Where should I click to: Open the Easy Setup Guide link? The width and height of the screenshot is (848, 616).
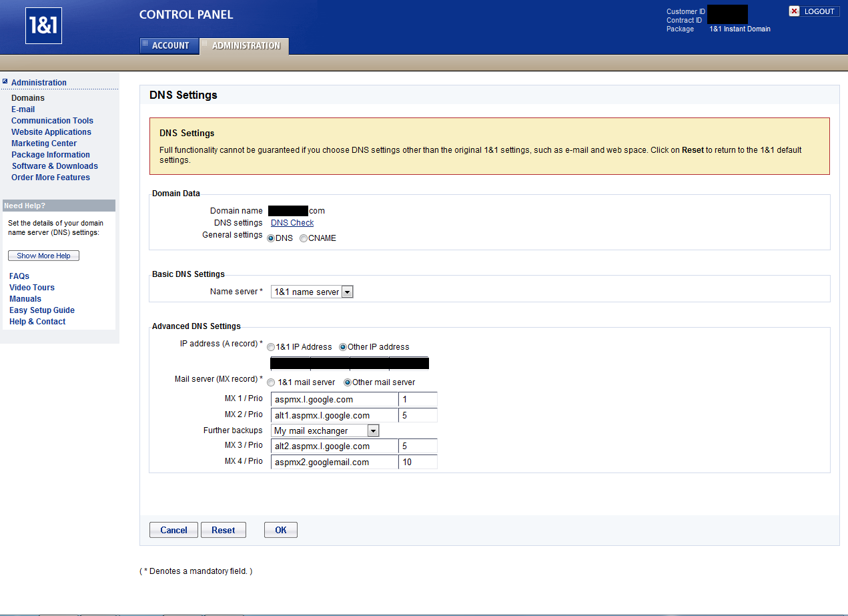pyautogui.click(x=42, y=310)
